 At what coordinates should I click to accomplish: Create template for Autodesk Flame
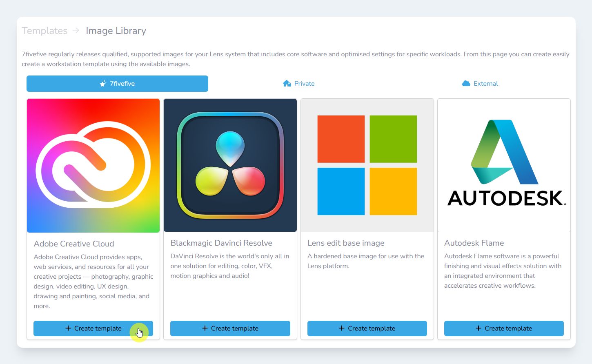click(x=504, y=328)
